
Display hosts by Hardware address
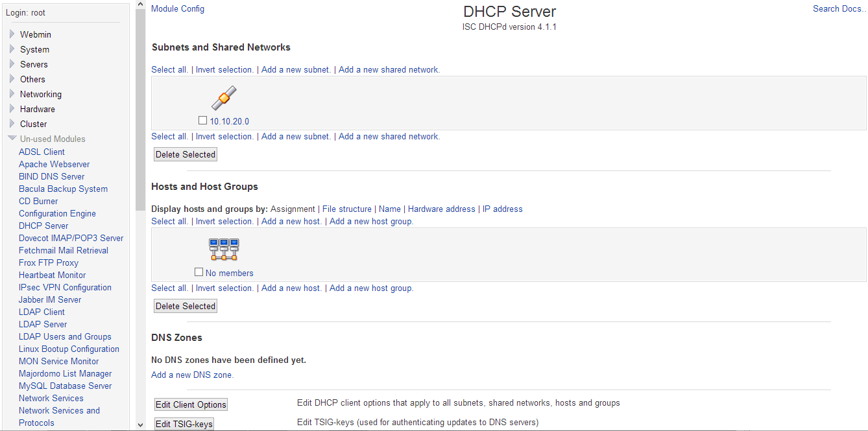pos(441,209)
